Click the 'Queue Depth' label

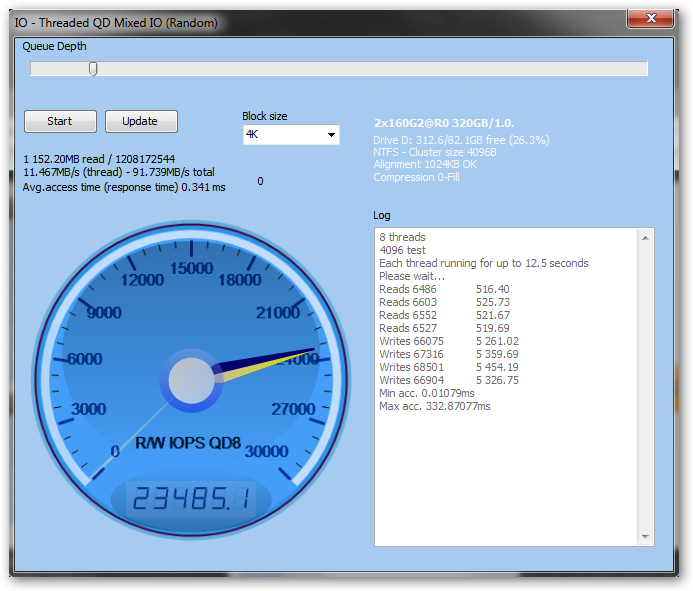click(54, 46)
